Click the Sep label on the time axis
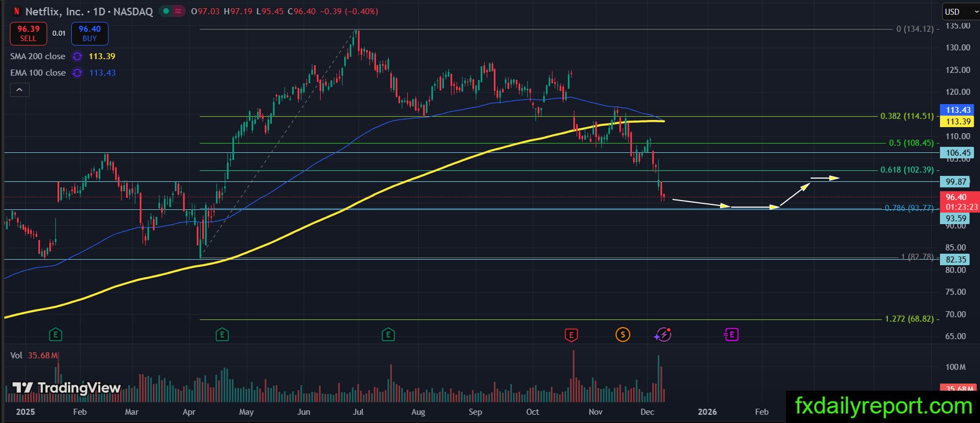 tap(475, 412)
